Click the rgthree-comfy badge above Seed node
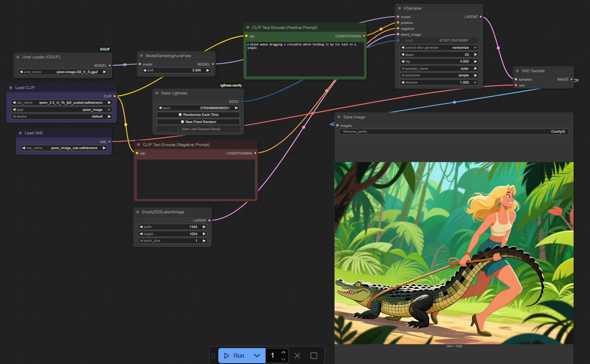Screen dimensions: 590x364 [231, 85]
